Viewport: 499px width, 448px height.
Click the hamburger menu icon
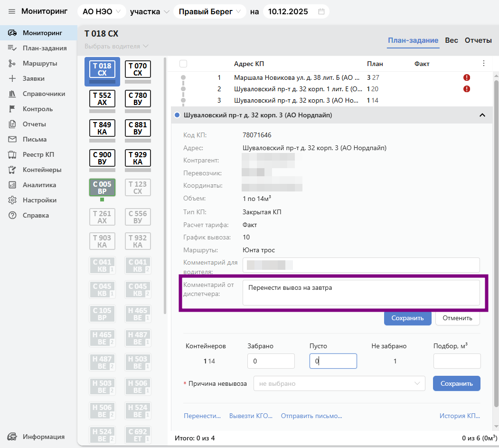[12, 11]
